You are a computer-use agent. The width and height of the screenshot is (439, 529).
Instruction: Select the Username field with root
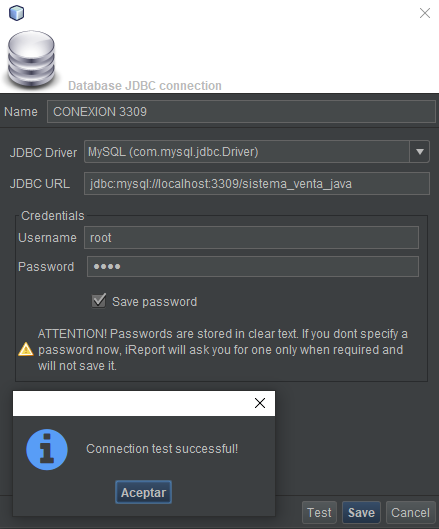pos(251,238)
